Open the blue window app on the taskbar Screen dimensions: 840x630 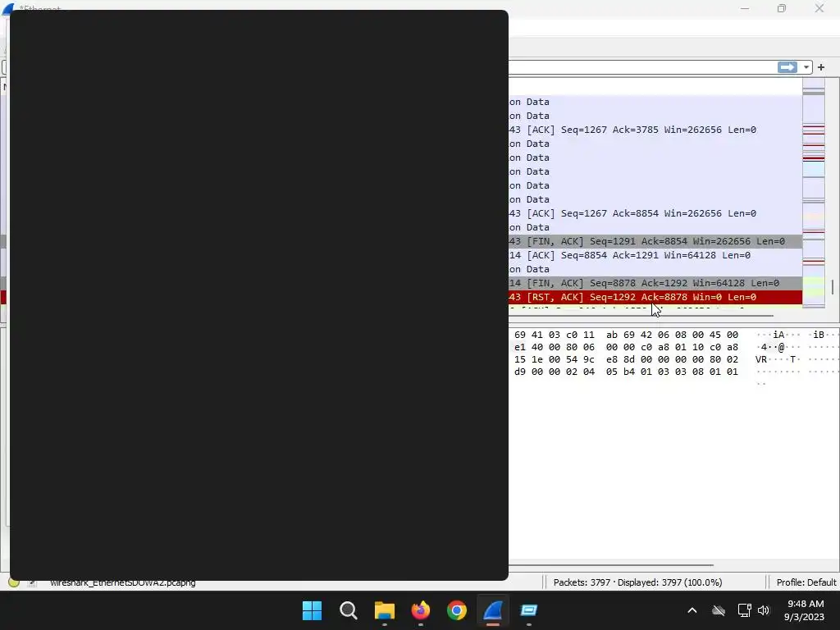pos(529,610)
